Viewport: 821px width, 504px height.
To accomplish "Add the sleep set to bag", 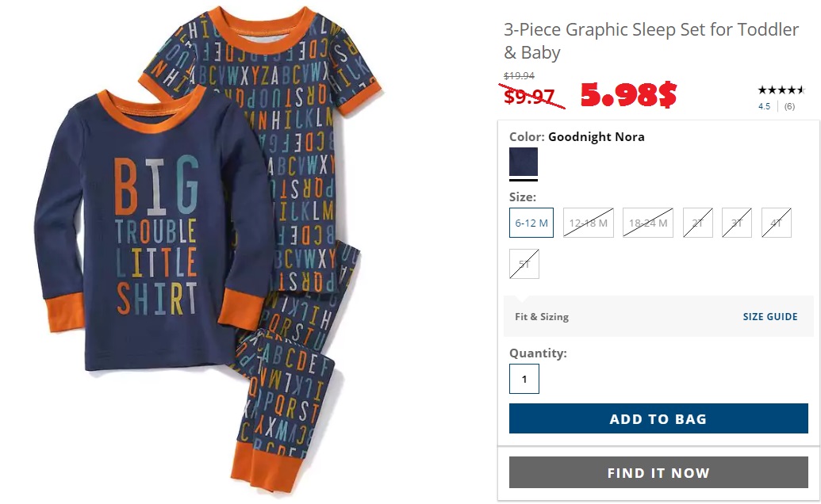I will click(x=658, y=418).
